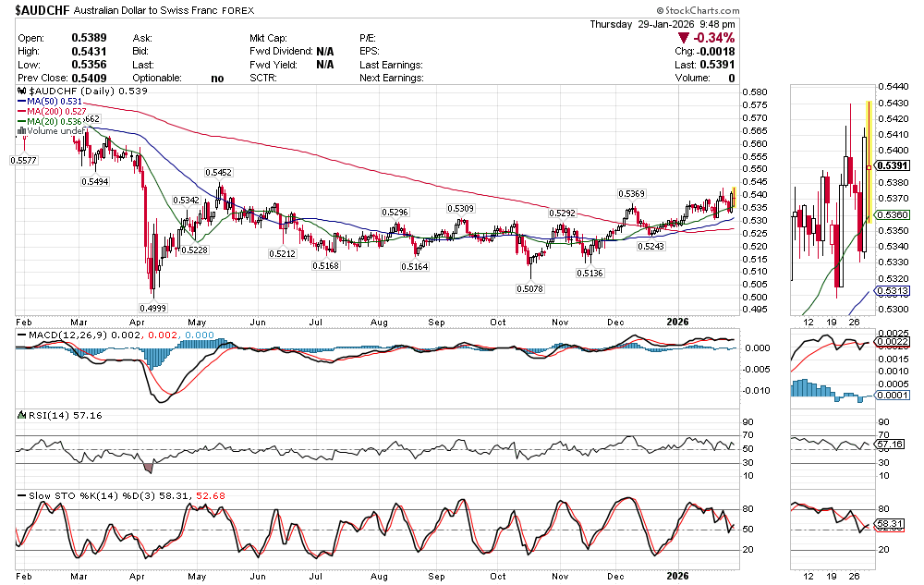Click the black MACD line legend marker

pos(21,335)
